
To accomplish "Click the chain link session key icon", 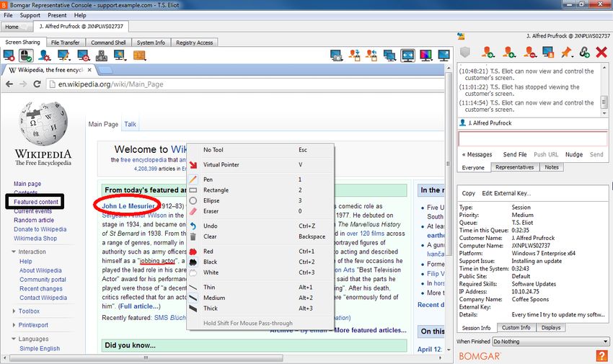I will coord(584,52).
